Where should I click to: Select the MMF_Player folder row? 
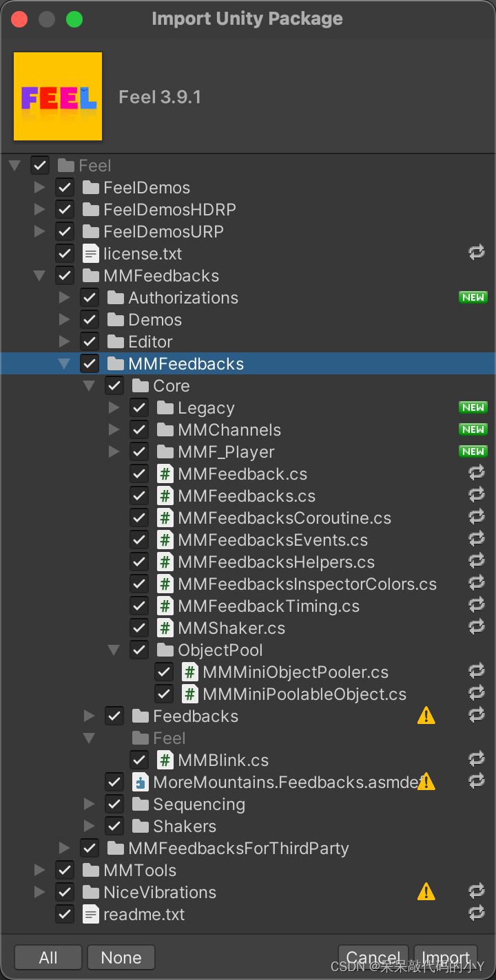[248, 452]
